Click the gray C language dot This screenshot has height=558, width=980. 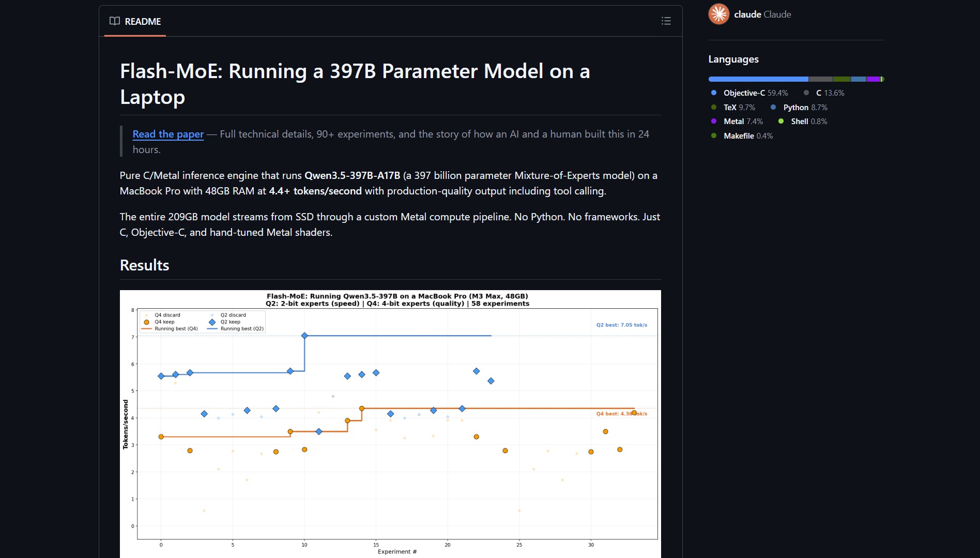point(806,93)
